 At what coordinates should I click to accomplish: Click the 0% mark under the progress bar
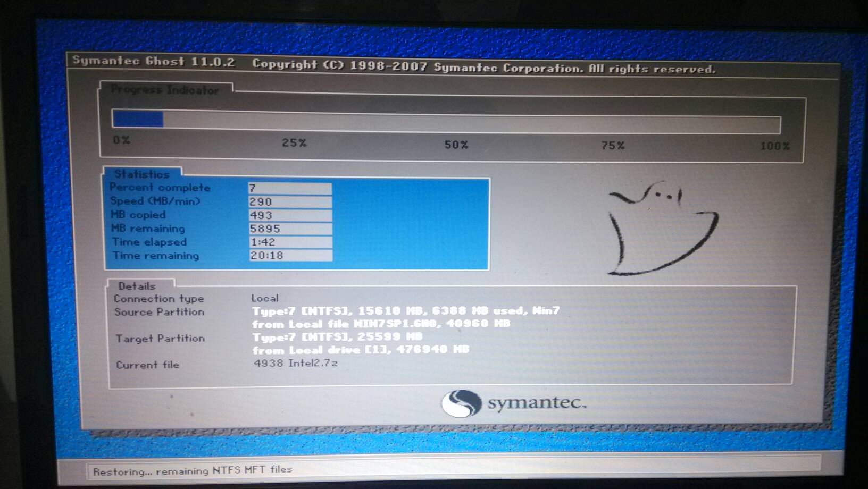coord(121,140)
